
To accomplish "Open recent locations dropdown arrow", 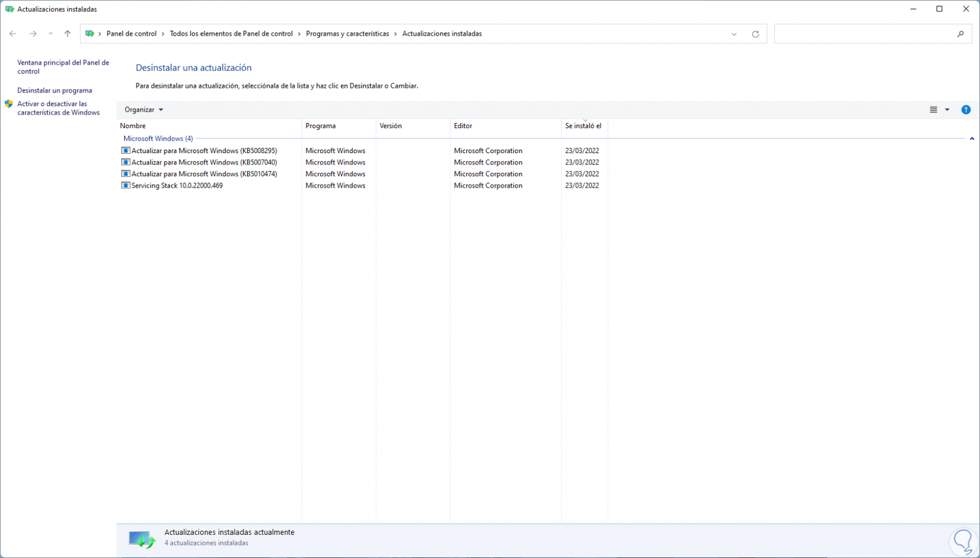I will [50, 34].
